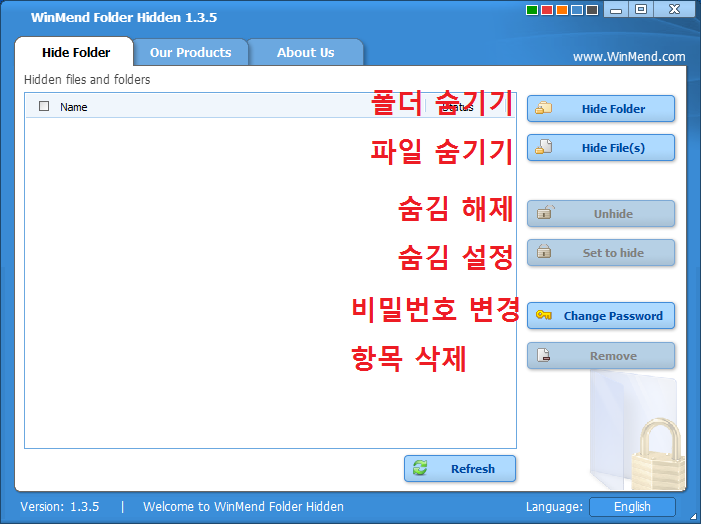Refresh the hidden files list

click(x=460, y=469)
